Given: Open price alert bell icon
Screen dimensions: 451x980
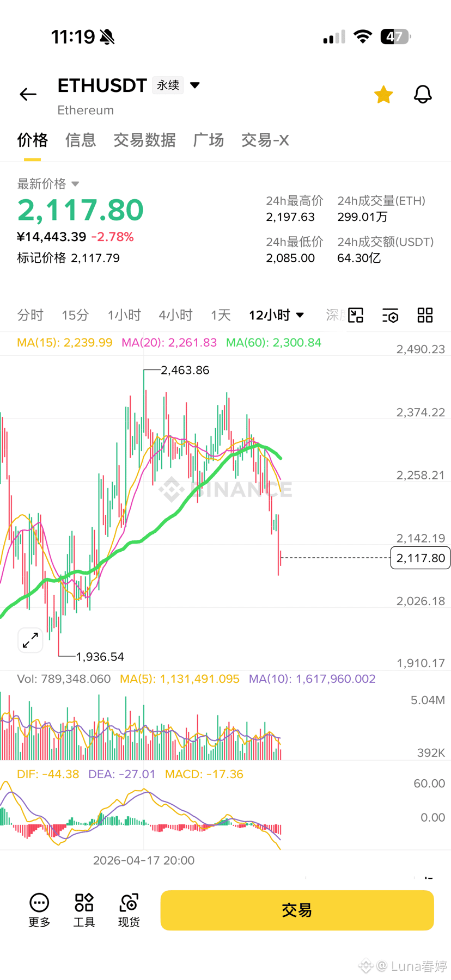Looking at the screenshot, I should (x=423, y=95).
